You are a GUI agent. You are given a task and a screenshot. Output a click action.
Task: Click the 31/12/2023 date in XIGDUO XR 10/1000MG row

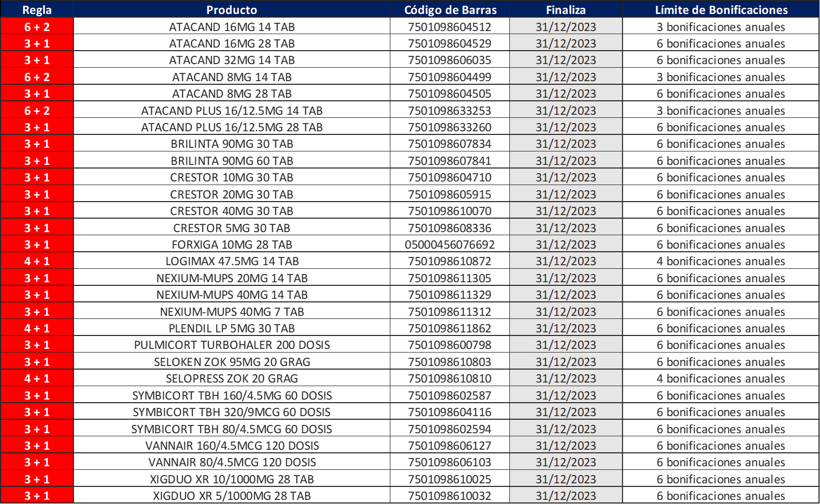point(566,479)
